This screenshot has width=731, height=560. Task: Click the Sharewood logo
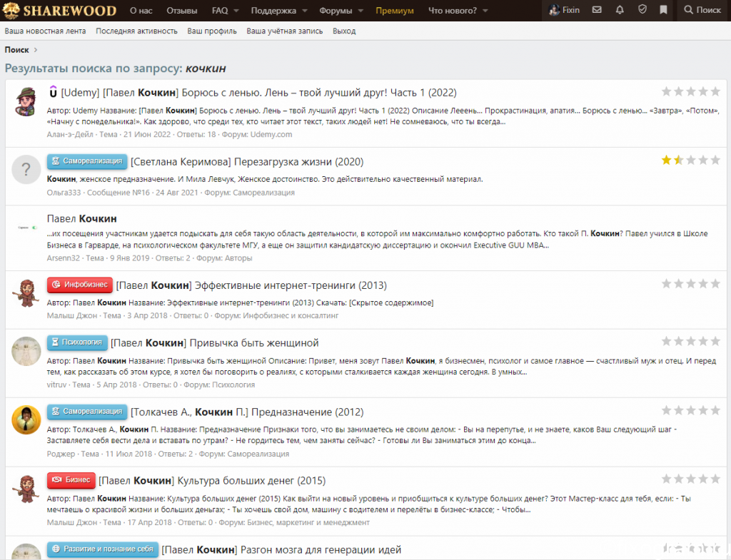tap(59, 10)
